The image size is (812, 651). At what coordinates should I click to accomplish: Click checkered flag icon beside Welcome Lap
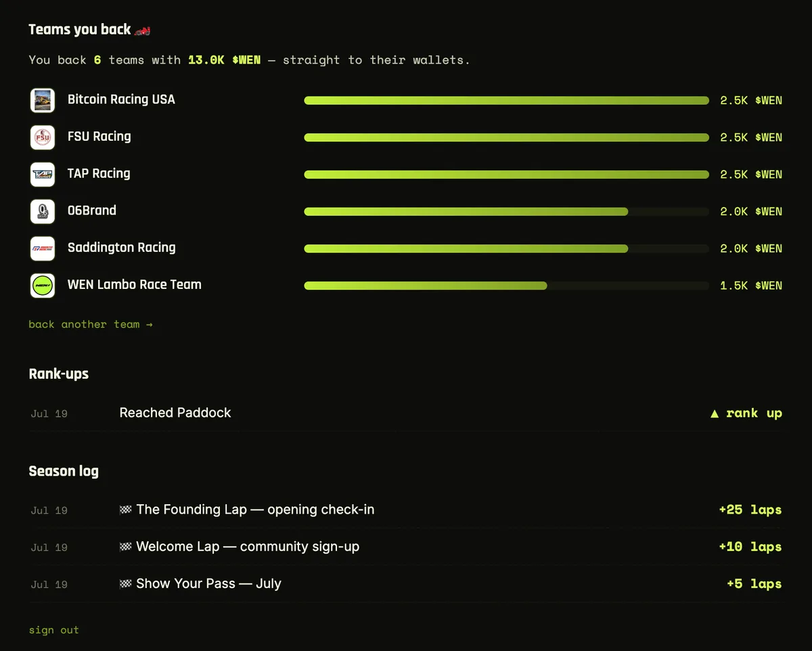pyautogui.click(x=126, y=547)
